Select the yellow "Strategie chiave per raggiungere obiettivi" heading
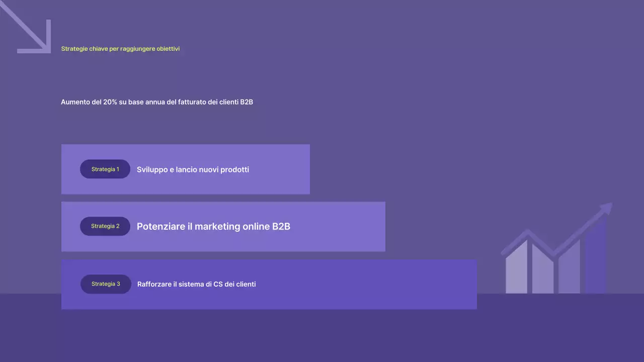This screenshot has width=644, height=362. click(120, 49)
